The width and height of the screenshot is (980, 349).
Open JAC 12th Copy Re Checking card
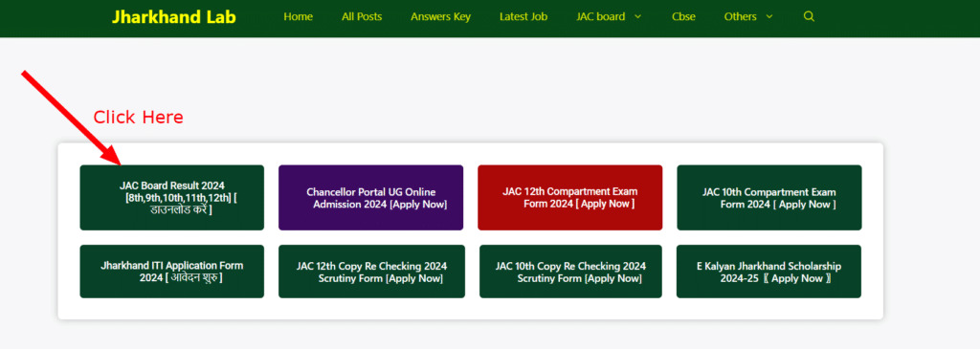372,271
